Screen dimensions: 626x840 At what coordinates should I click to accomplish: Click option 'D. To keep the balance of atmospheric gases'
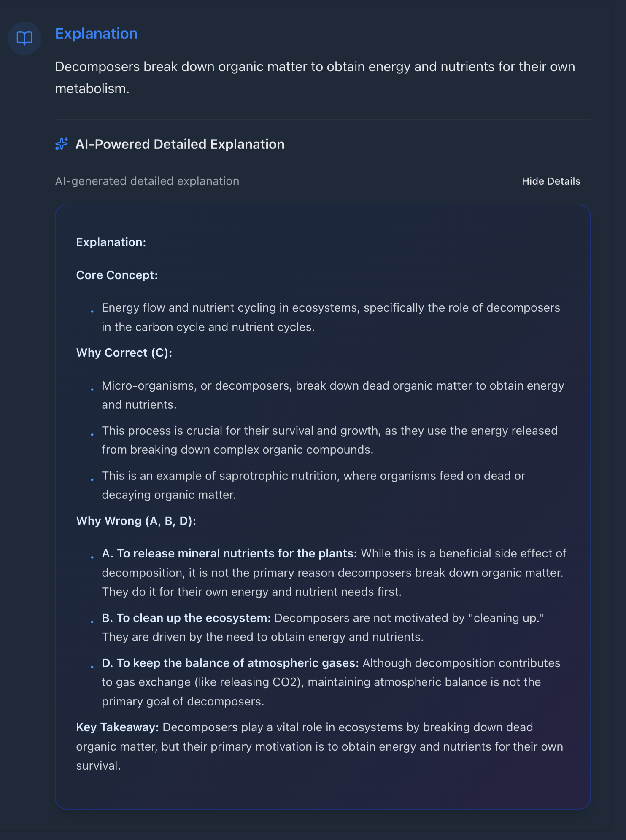[x=230, y=663]
